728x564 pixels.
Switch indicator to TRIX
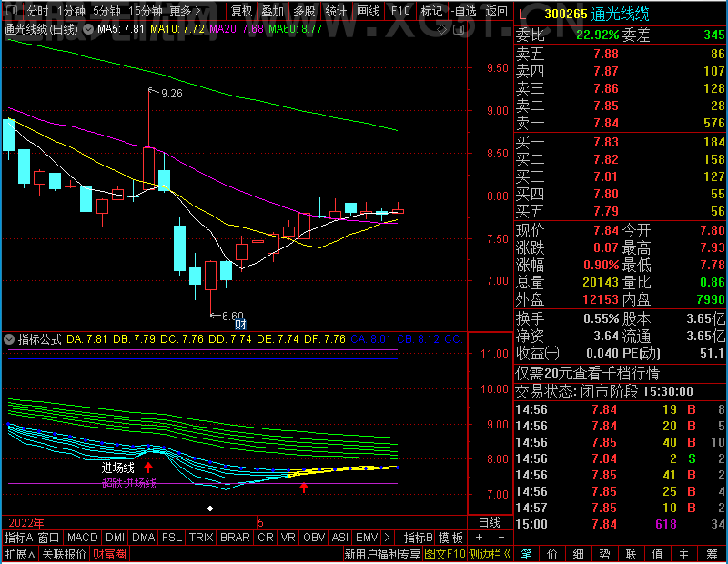click(x=200, y=538)
